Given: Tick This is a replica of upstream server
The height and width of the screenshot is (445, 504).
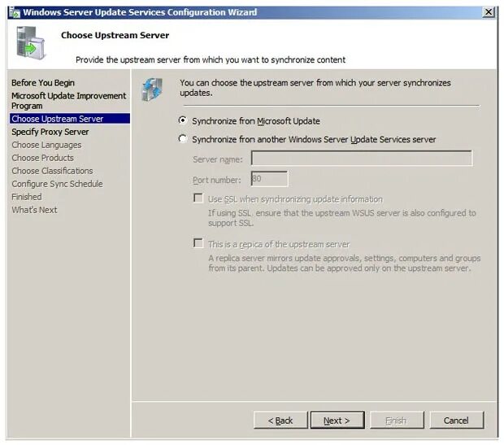Looking at the screenshot, I should pos(198,243).
